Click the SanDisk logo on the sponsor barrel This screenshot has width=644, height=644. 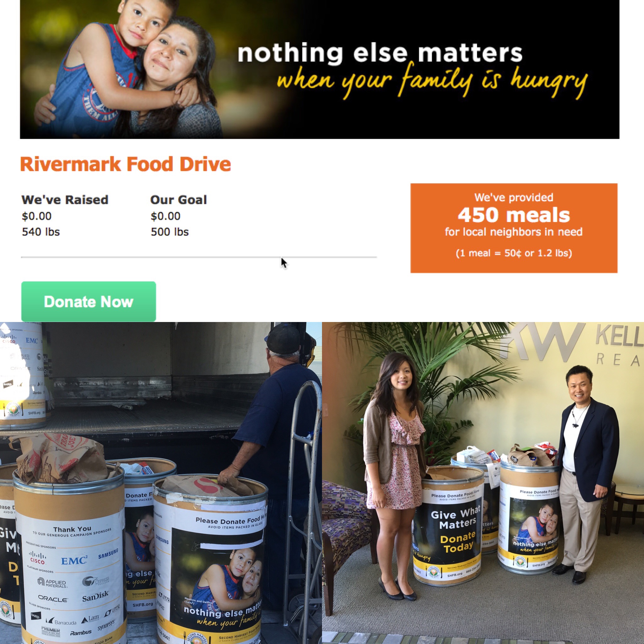point(95,596)
